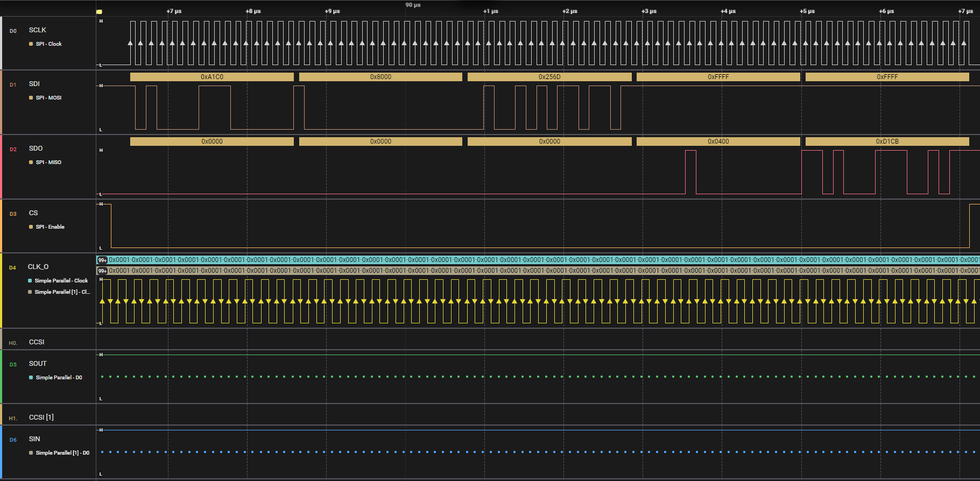Click the blue color strip beside SIN
This screenshot has height=481, width=980.
click(x=1, y=452)
